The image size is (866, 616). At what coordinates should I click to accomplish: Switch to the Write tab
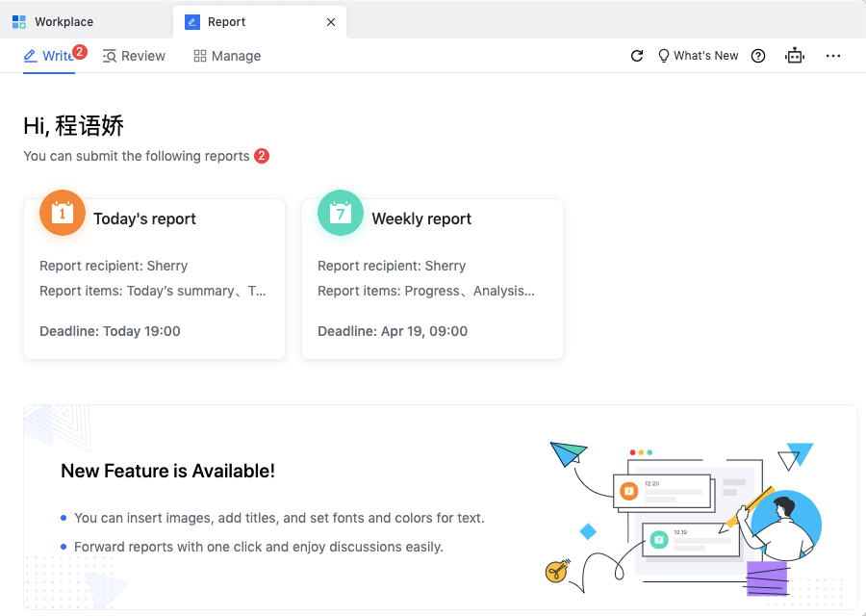pyautogui.click(x=48, y=56)
